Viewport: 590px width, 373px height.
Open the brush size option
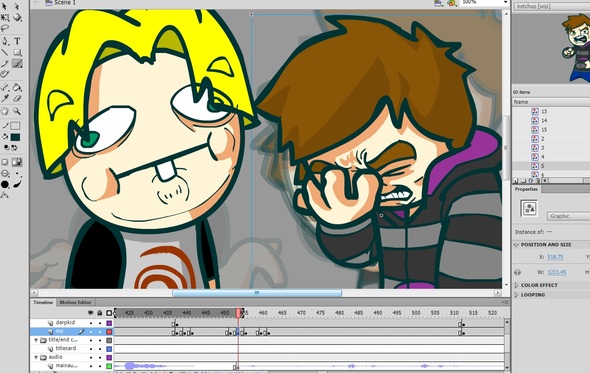[17, 174]
